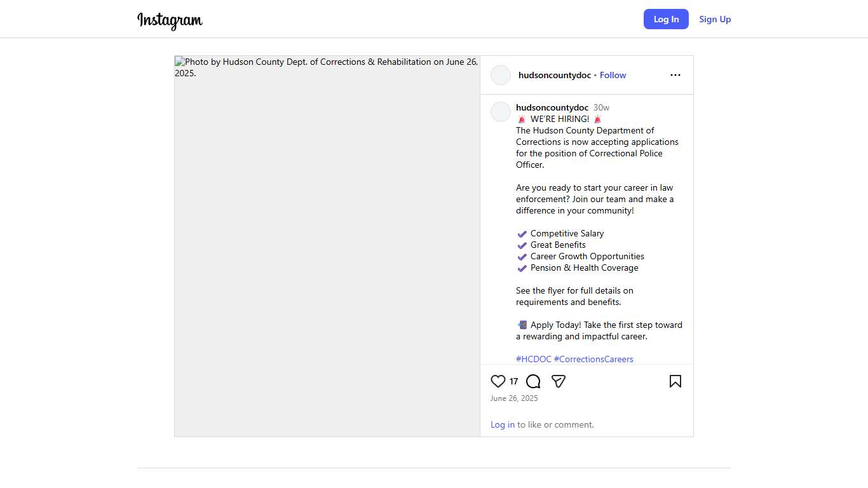
Task: Click the June 26, 2025 post date
Action: [514, 398]
